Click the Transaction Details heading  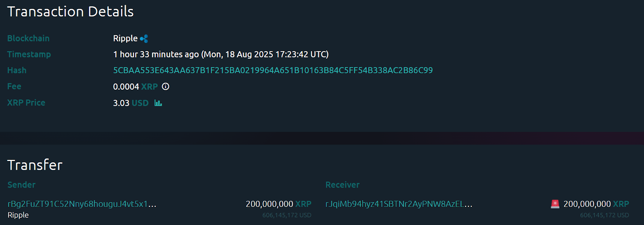coord(70,12)
